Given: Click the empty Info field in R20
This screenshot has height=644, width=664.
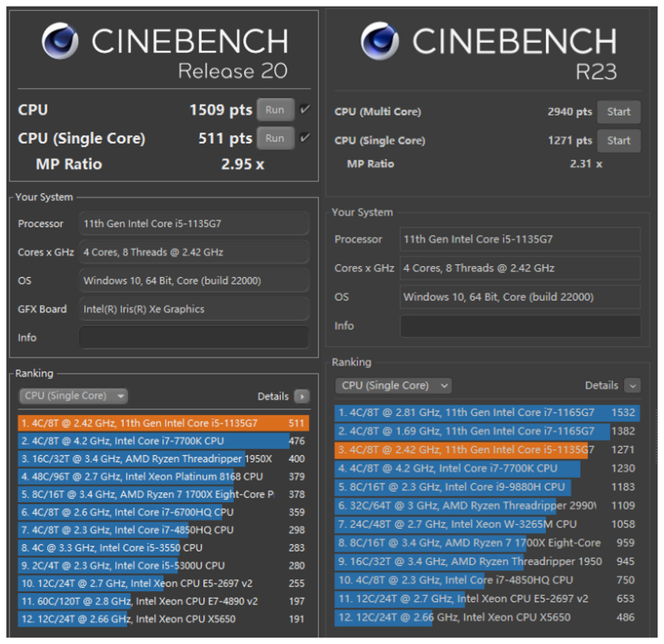Looking at the screenshot, I should [x=193, y=337].
